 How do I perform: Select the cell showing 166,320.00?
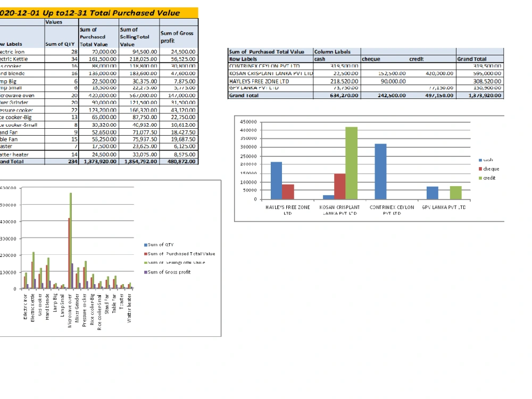coord(139,110)
